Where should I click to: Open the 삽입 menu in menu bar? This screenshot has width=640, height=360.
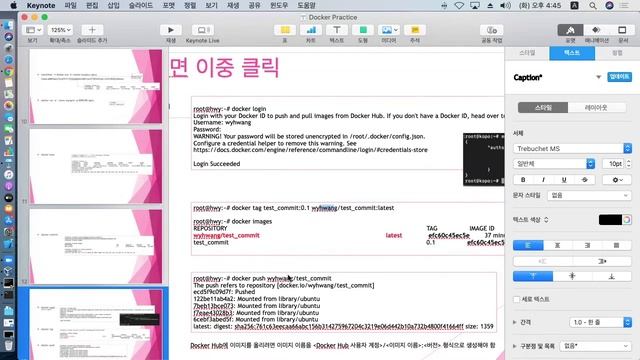pyautogui.click(x=113, y=5)
